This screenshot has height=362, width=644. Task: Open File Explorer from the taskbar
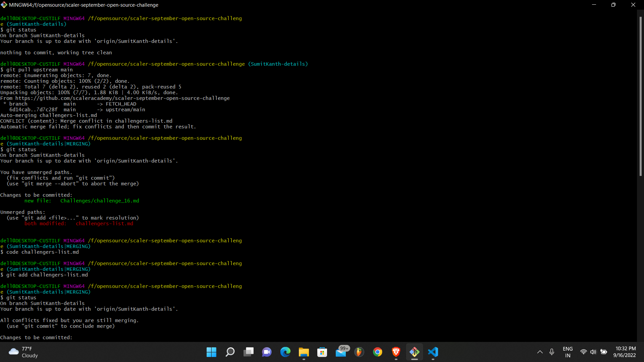pos(304,352)
